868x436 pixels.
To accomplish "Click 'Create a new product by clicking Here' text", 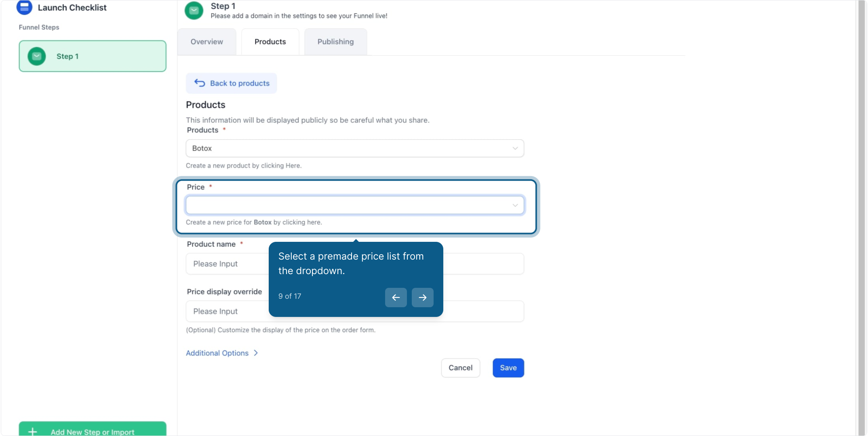I will (x=244, y=166).
